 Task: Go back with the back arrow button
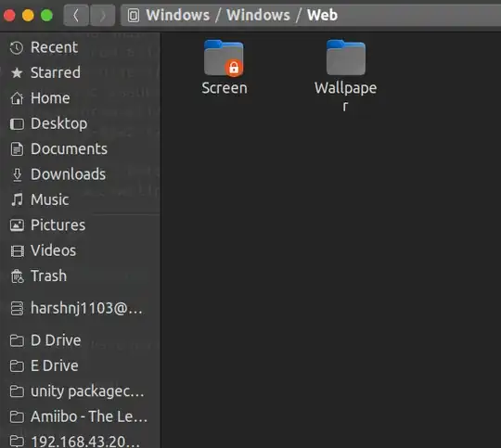click(x=76, y=16)
